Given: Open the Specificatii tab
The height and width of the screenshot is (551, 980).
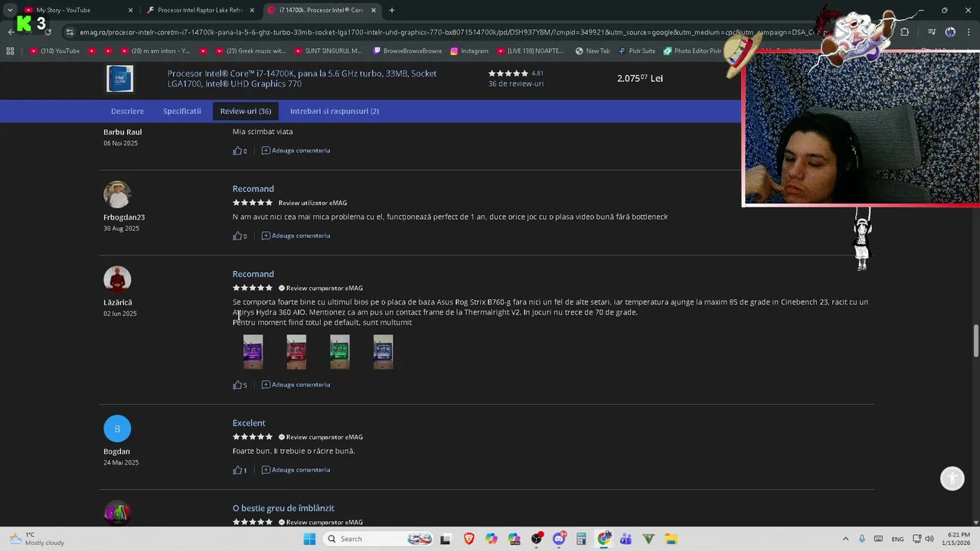Looking at the screenshot, I should pos(181,111).
